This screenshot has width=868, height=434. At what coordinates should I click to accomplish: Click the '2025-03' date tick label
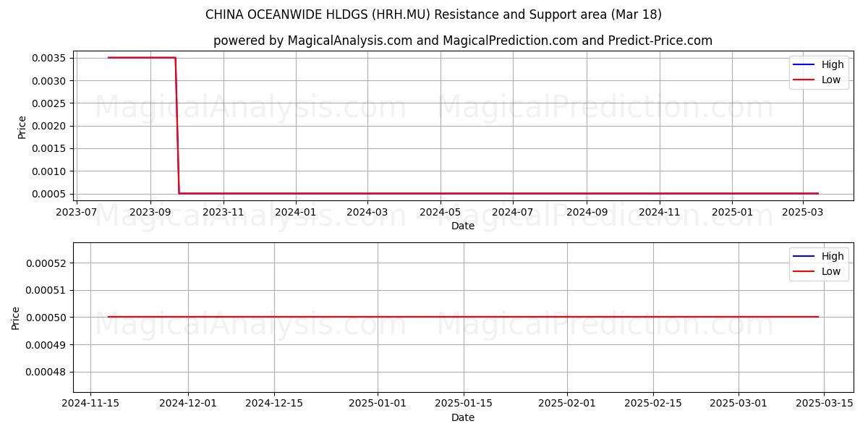pos(802,213)
